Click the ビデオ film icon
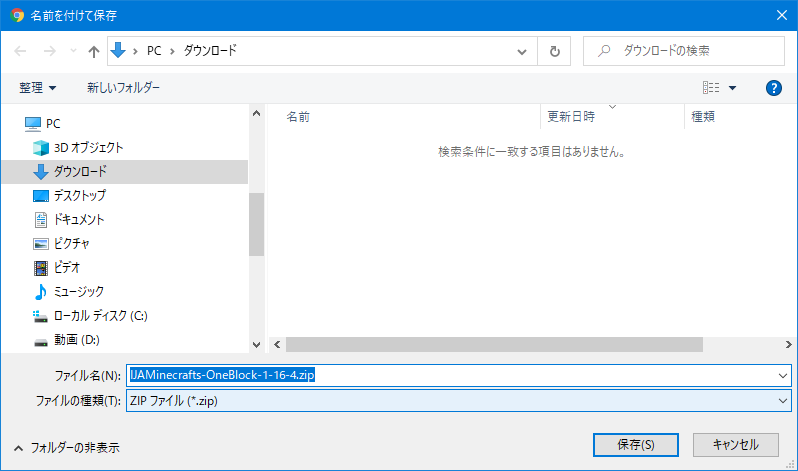 pyautogui.click(x=41, y=268)
